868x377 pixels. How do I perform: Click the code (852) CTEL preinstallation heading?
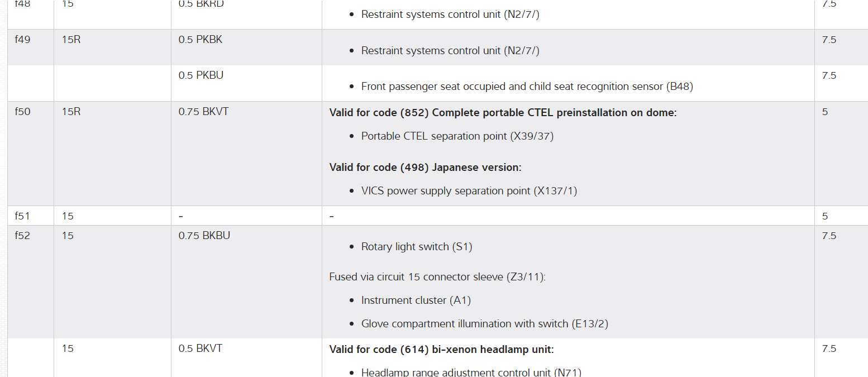click(x=503, y=113)
